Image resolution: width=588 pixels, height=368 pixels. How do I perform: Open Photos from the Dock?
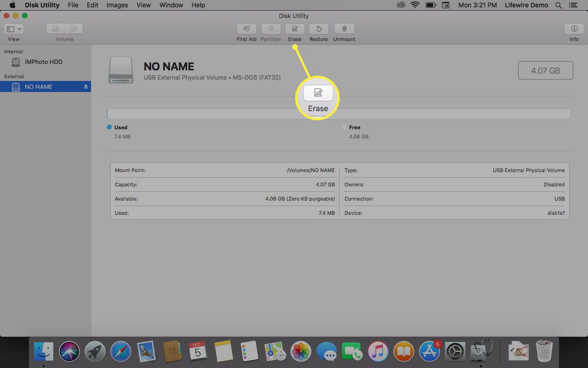click(x=301, y=352)
